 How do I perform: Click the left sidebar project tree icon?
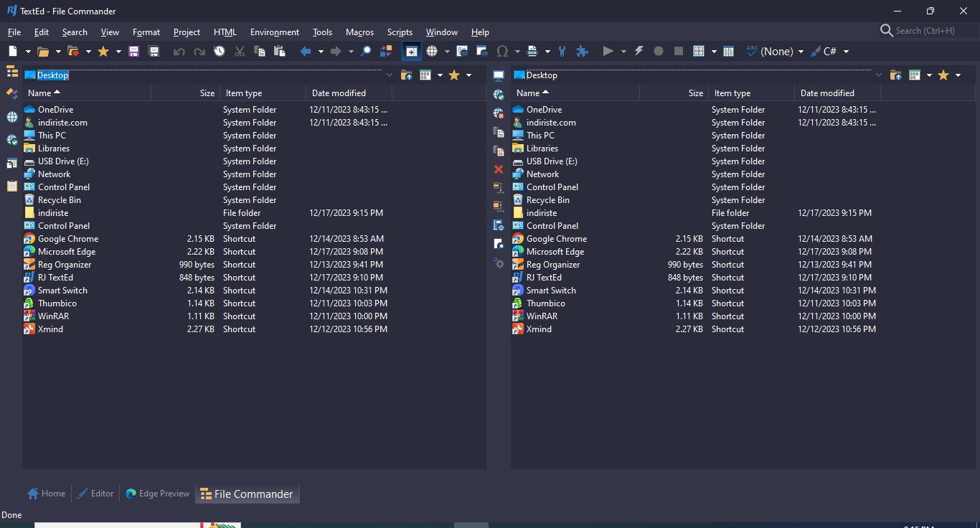point(11,72)
